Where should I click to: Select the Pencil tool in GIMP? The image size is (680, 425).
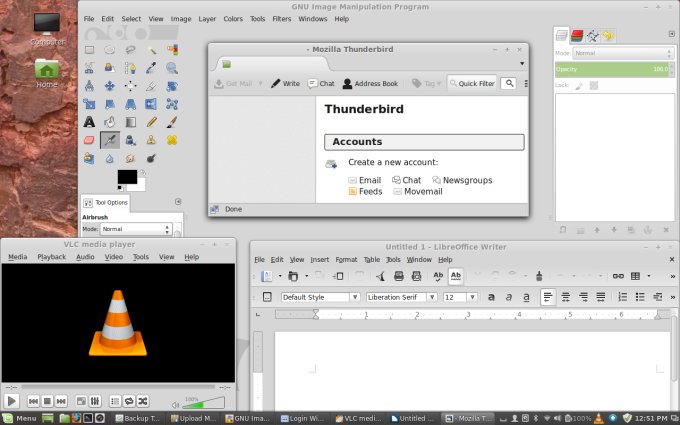pyautogui.click(x=152, y=122)
